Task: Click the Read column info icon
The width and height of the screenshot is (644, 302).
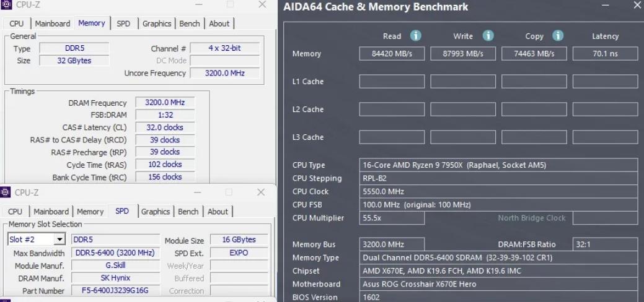Action: click(x=415, y=36)
